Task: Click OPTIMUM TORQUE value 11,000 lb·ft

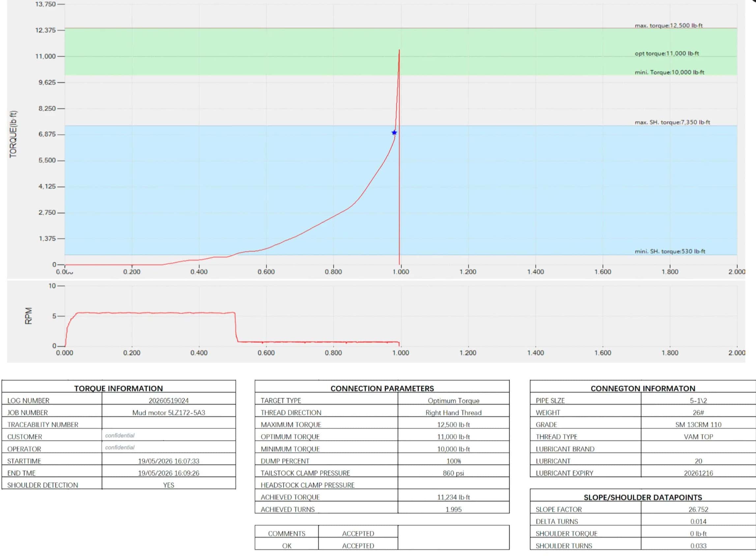Action: (x=453, y=437)
